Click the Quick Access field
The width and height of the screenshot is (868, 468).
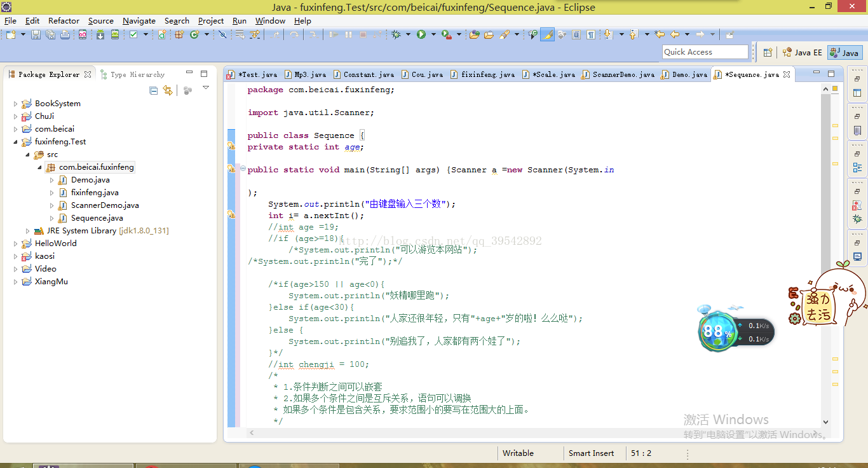[705, 52]
